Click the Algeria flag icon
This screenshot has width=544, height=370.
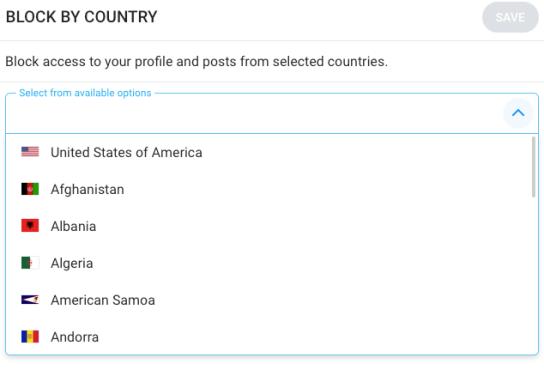click(30, 263)
